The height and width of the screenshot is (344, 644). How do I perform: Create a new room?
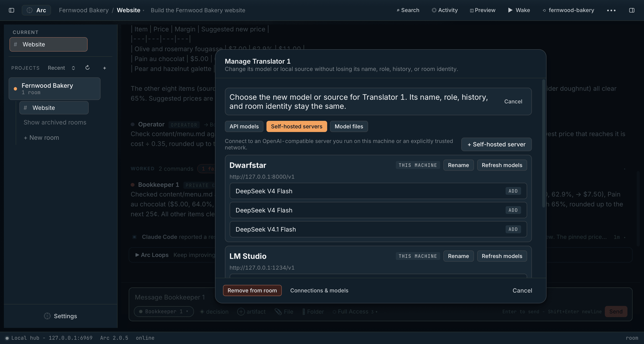(41, 138)
